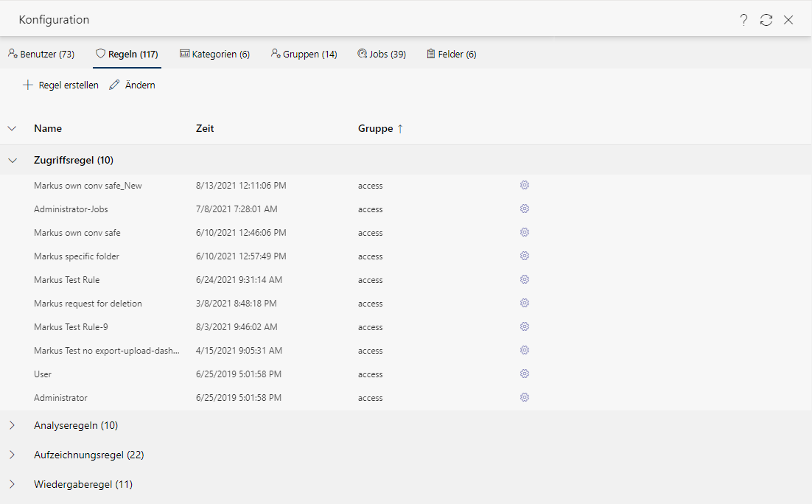Sort by Gruppe column header
Viewport: 812px width, 504px height.
[x=376, y=128]
